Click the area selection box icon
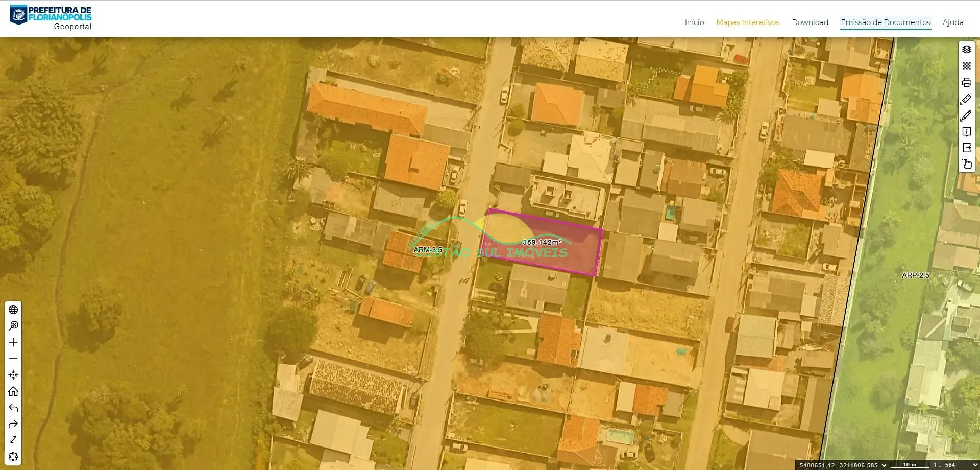 coord(13,456)
